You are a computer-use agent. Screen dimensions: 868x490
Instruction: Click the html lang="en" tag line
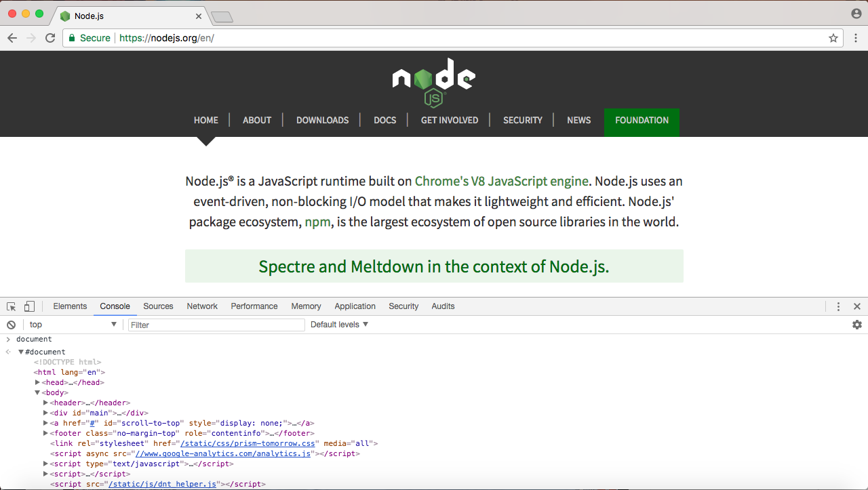tap(69, 372)
